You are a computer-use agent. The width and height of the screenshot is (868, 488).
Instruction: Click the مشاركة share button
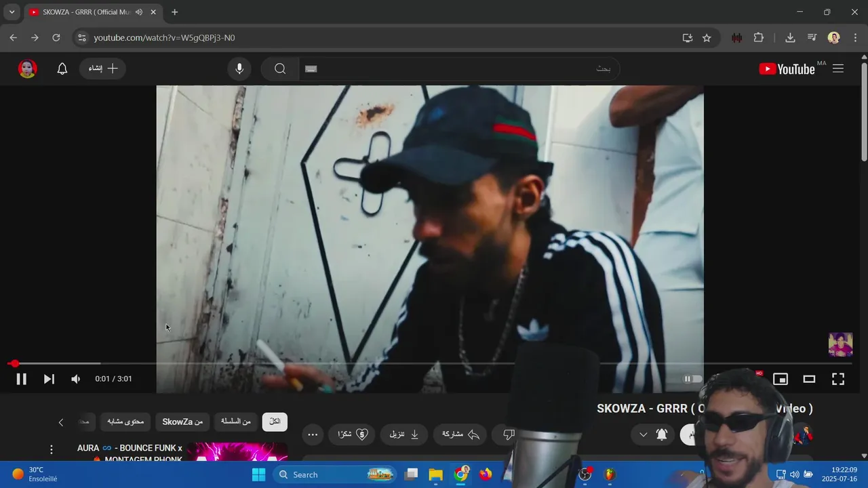tap(460, 434)
